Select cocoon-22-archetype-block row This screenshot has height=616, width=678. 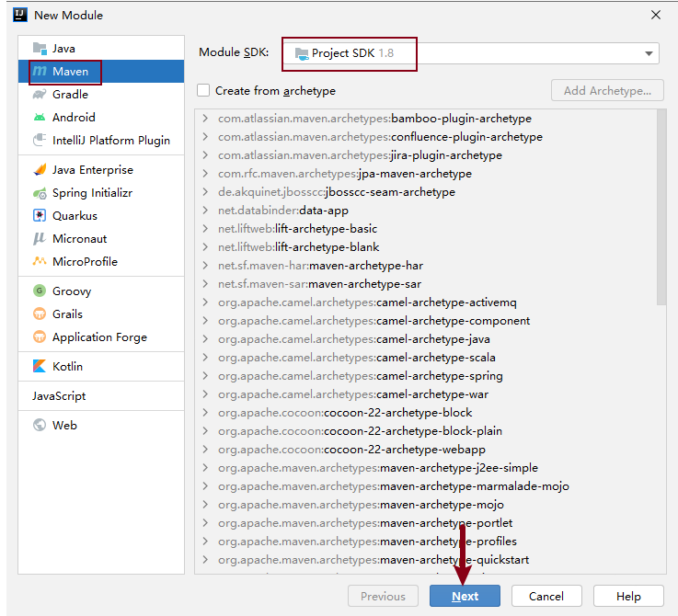[x=426, y=413]
